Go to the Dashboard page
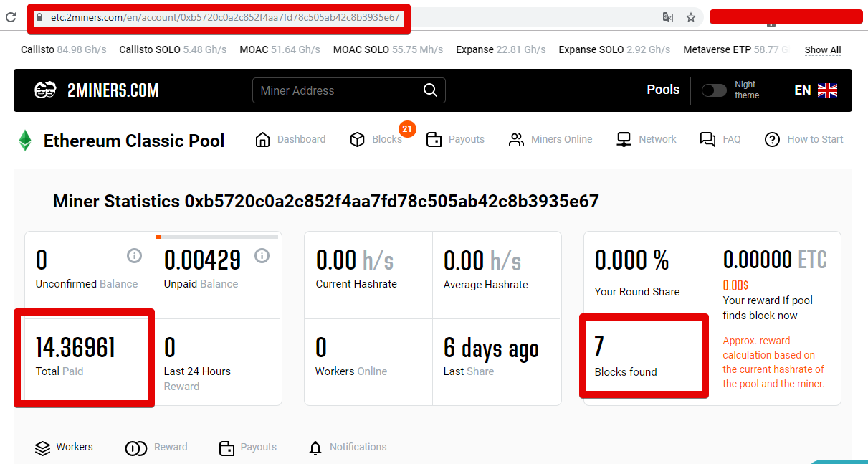This screenshot has width=868, height=464. point(290,139)
